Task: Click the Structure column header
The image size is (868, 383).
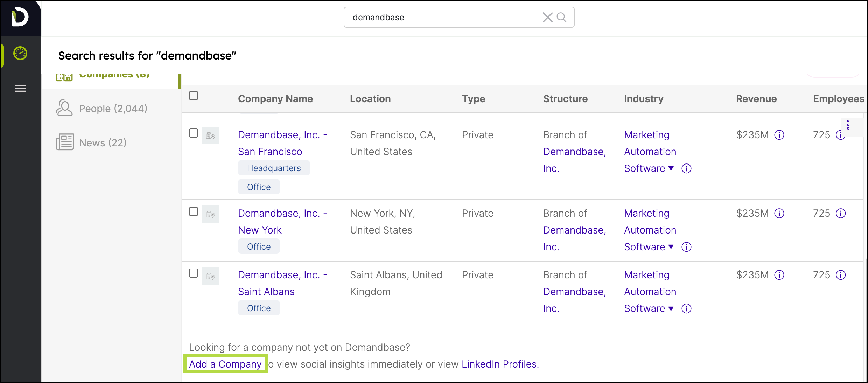Action: click(565, 99)
